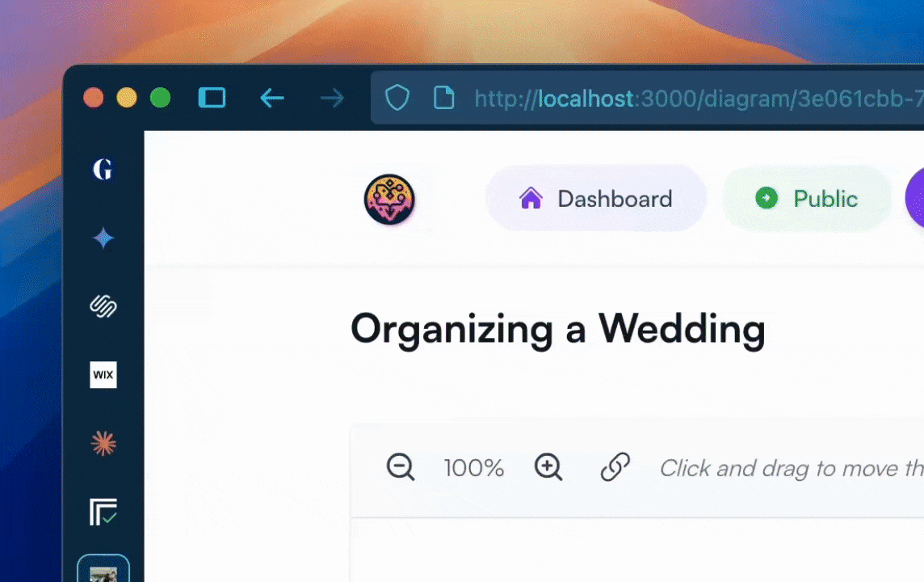Go back with the left arrow

(272, 99)
